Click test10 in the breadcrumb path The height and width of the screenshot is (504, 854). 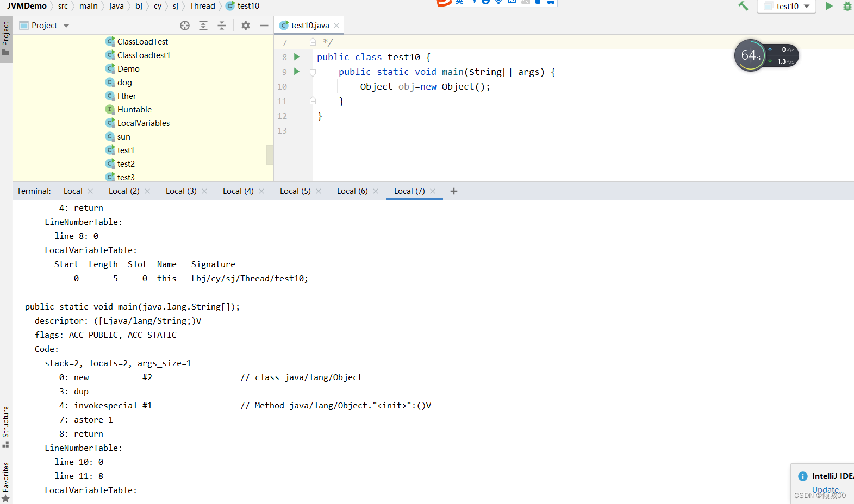(x=243, y=6)
